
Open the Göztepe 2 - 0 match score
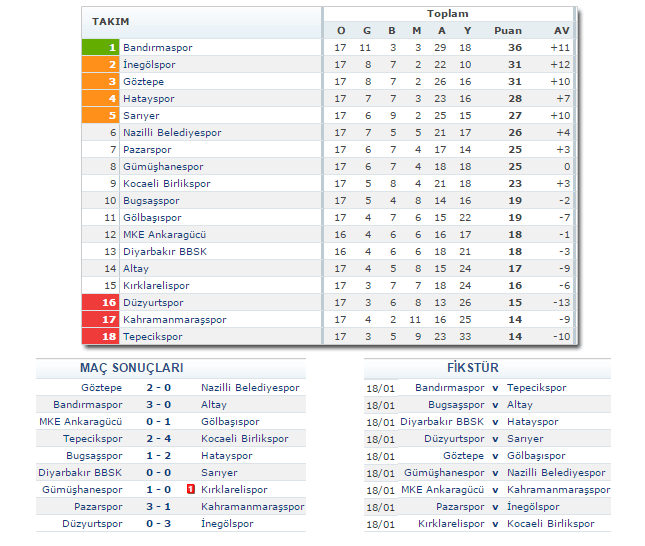(159, 387)
